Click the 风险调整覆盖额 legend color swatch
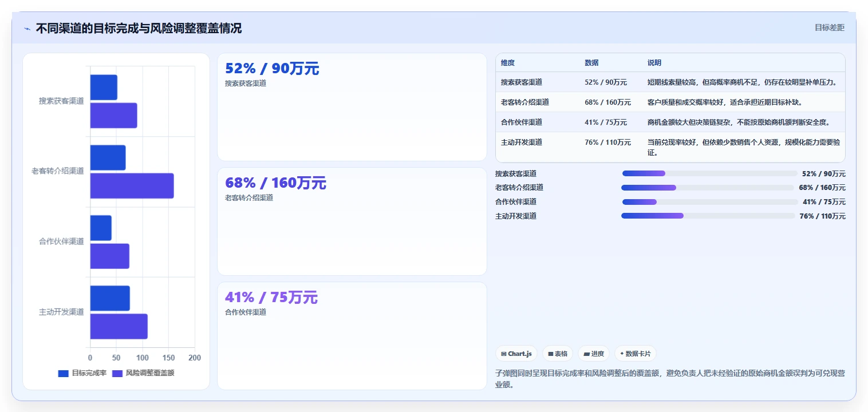 click(x=117, y=374)
